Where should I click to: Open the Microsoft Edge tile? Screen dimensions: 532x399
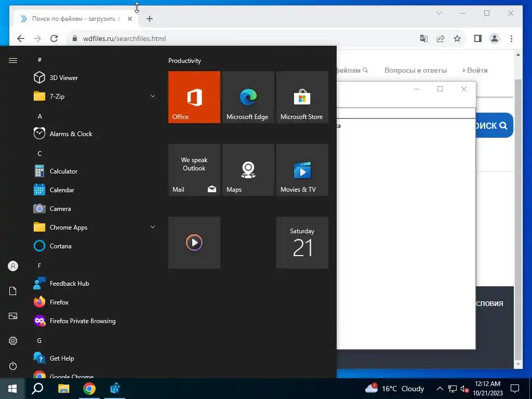click(x=248, y=97)
